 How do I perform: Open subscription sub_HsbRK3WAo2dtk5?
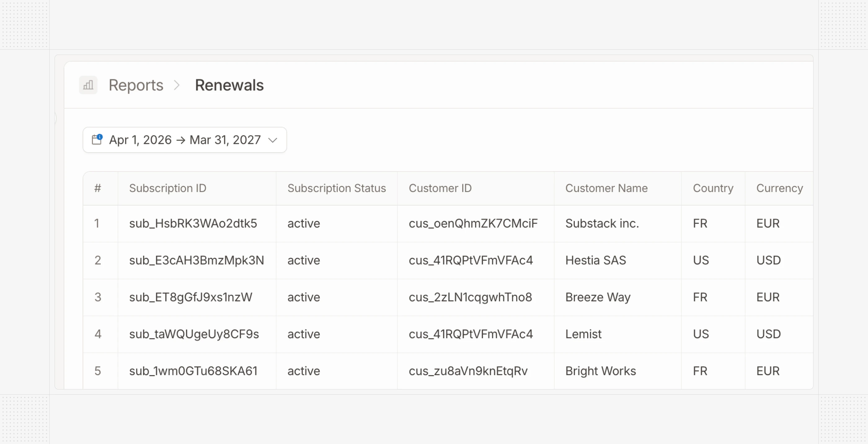(193, 224)
